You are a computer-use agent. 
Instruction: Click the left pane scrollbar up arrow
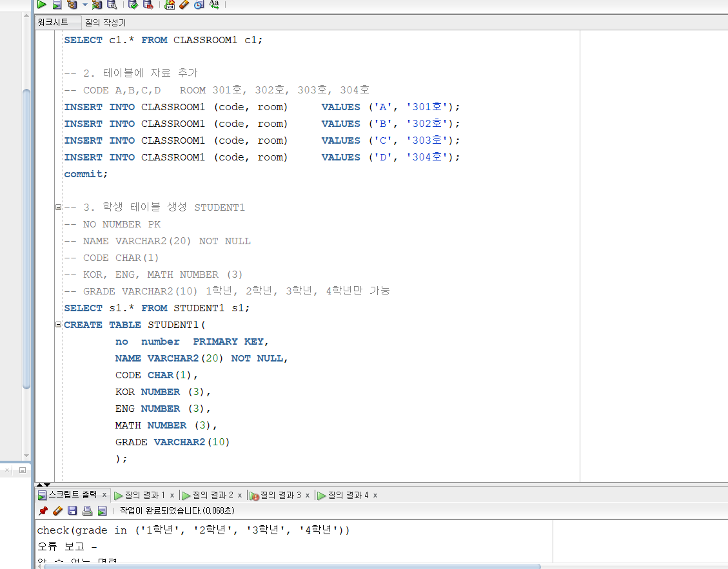pyautogui.click(x=26, y=15)
